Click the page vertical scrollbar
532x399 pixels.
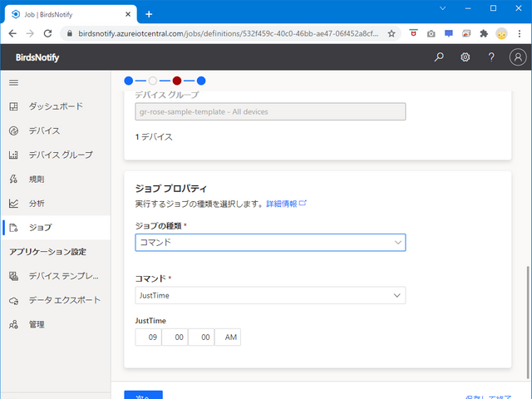tap(528, 323)
